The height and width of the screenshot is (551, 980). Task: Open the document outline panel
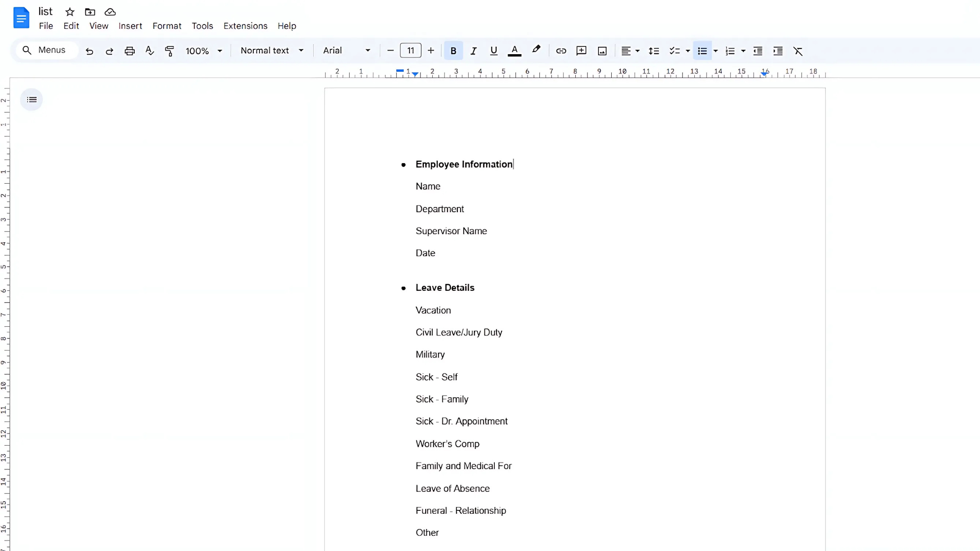(31, 100)
